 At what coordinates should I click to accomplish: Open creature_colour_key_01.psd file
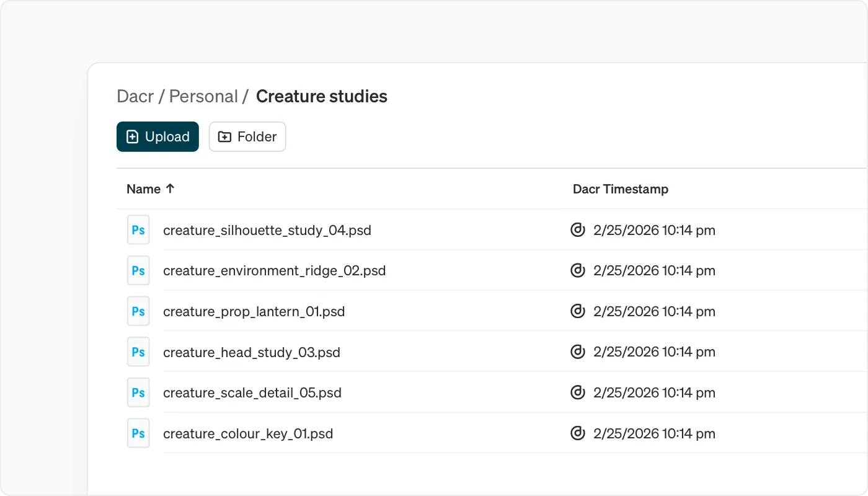point(248,434)
